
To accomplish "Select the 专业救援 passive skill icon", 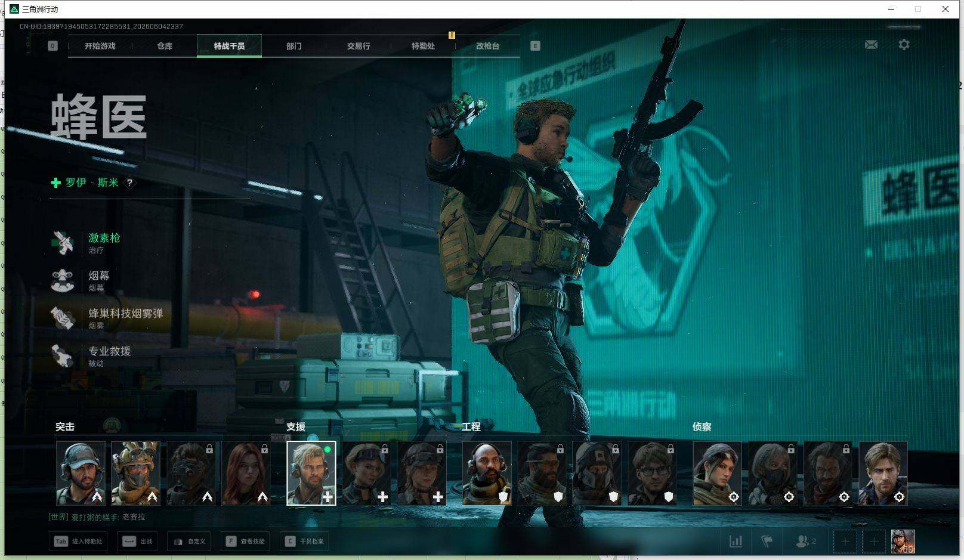I will (x=63, y=355).
